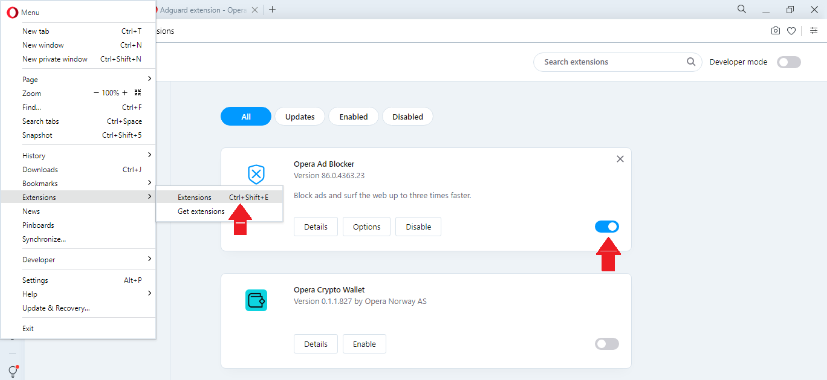Click the Opera logo Menu icon
The height and width of the screenshot is (380, 827).
tap(12, 12)
